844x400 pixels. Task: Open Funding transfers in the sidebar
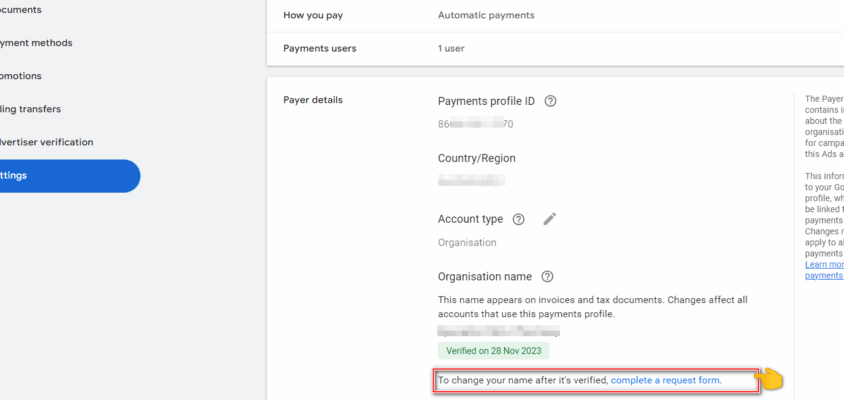pos(30,109)
